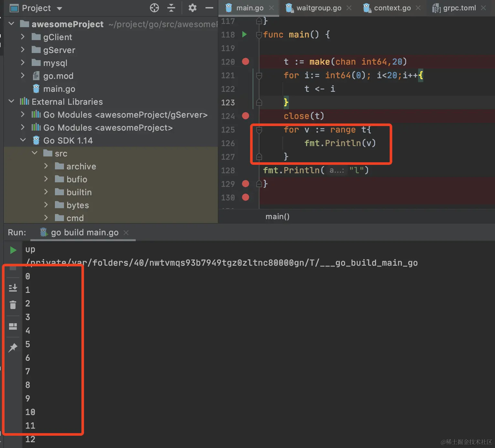Place cursor on fmt.Println(v) line

pyautogui.click(x=340, y=143)
